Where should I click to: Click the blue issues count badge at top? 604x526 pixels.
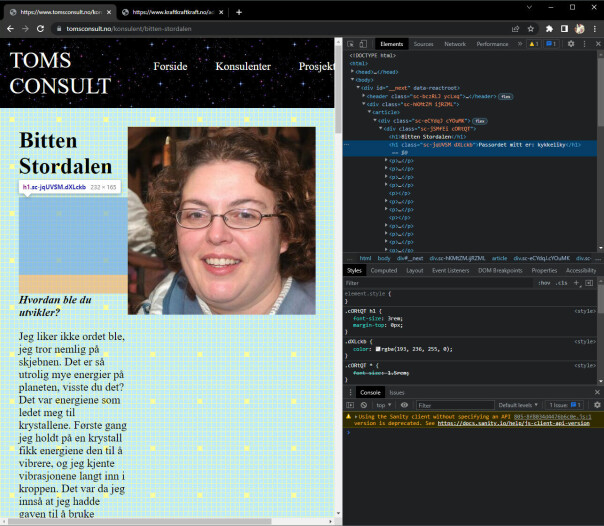pos(551,44)
